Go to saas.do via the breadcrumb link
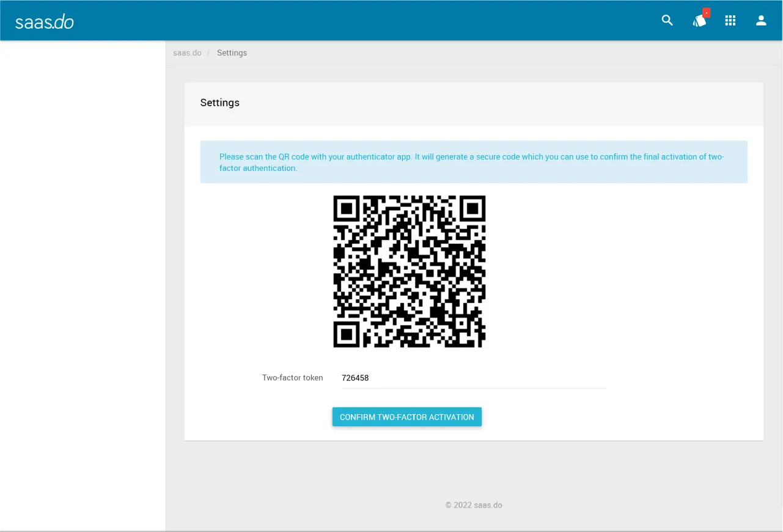 (x=187, y=53)
